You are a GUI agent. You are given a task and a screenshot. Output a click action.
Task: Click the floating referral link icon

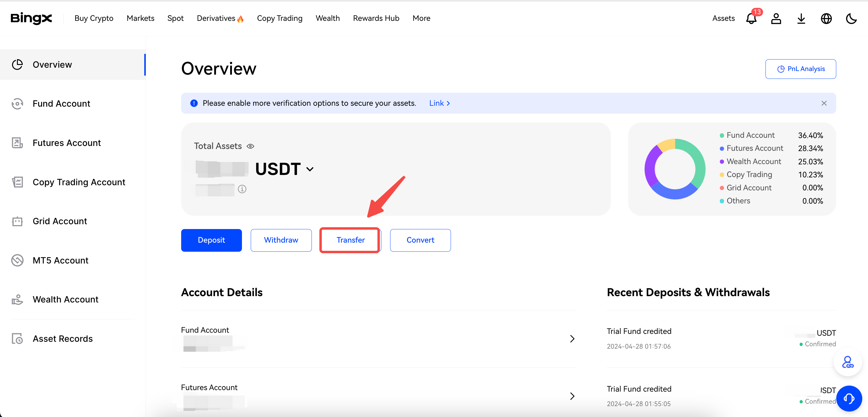tap(848, 362)
